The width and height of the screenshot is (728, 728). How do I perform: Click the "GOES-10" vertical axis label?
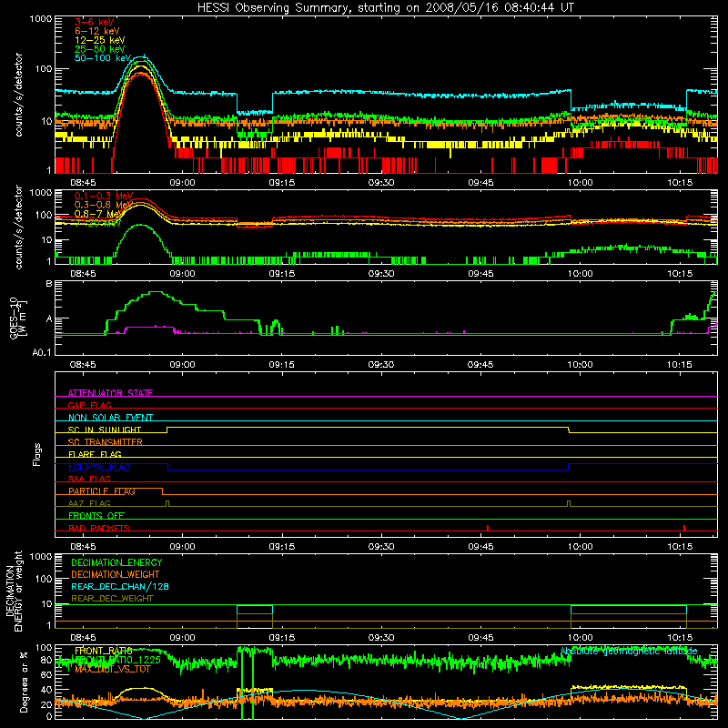(14, 318)
